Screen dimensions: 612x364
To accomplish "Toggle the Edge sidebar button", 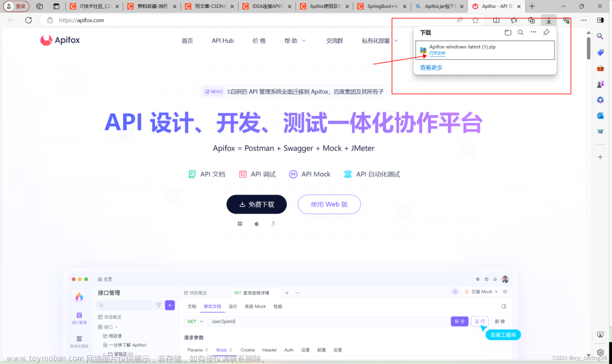I will pos(600,20).
